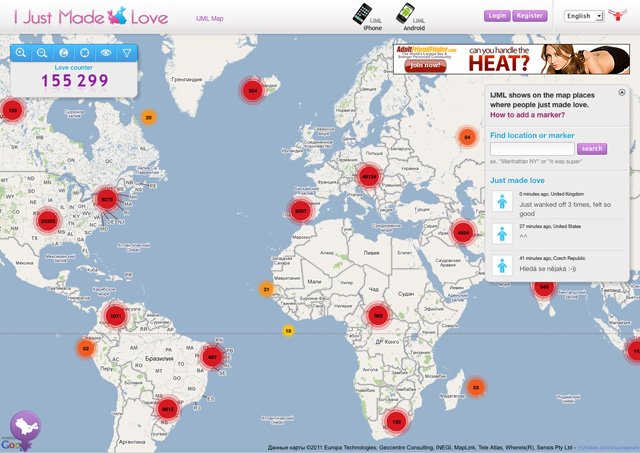Click the red 138 cluster in northwest Canada
This screenshot has height=453, width=640.
click(12, 110)
